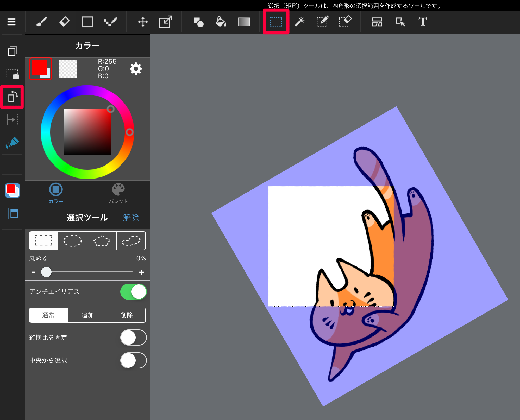
Task: Select the Transform tool in toolbar
Action: 166,22
